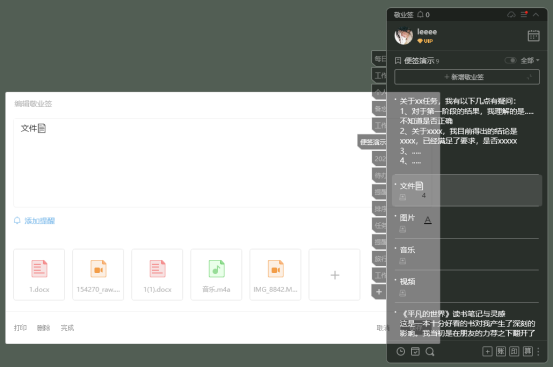Open the three-dot more options icon
This screenshot has width=554, height=367.
coord(538,351)
